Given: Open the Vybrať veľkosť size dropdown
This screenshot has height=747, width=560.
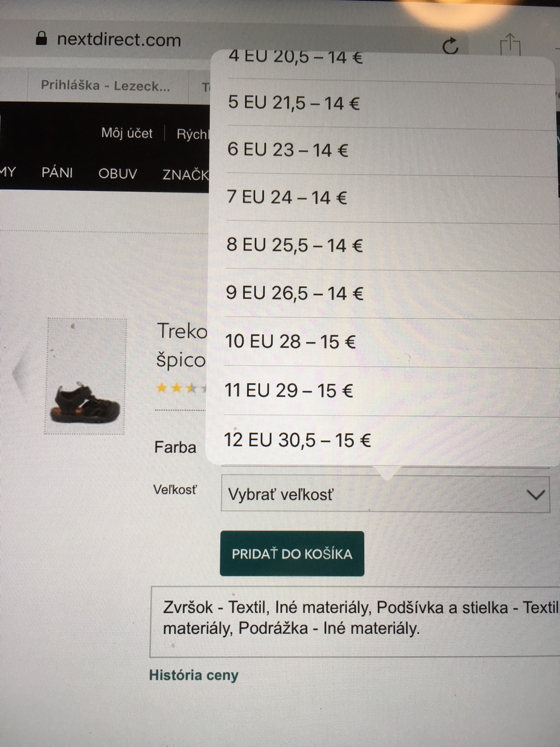Looking at the screenshot, I should point(385,494).
